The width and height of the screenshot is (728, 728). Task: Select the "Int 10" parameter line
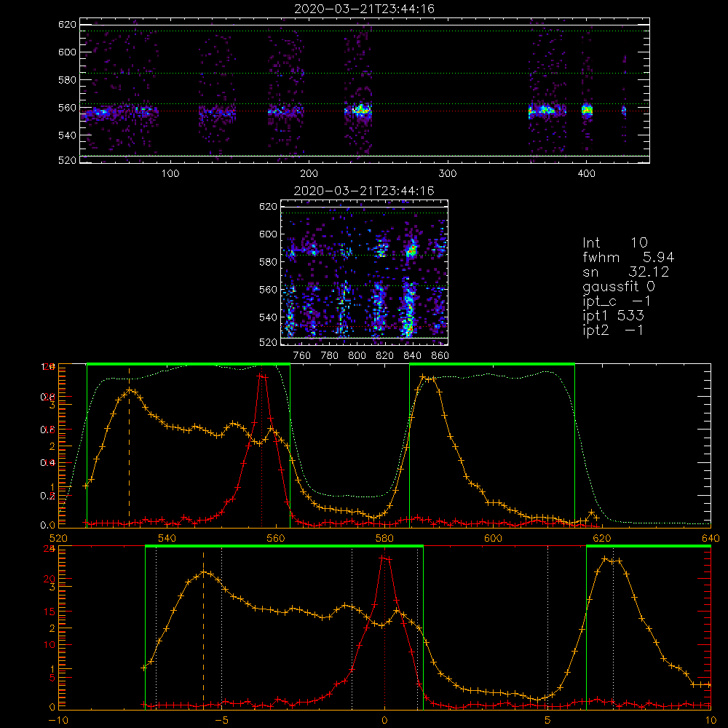pos(615,242)
